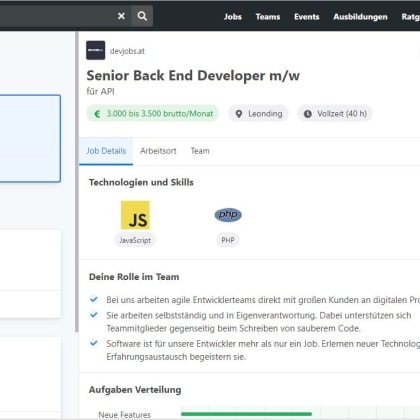Clear the search field with the X icon
This screenshot has height=420, width=420.
121,16
